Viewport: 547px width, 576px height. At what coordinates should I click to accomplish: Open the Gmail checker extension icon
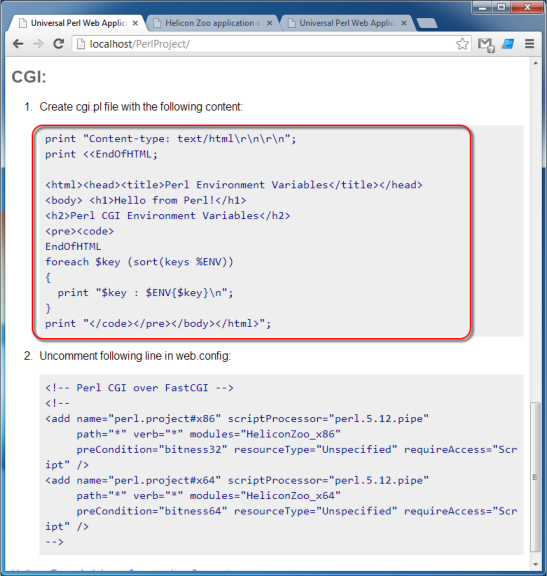tap(486, 45)
